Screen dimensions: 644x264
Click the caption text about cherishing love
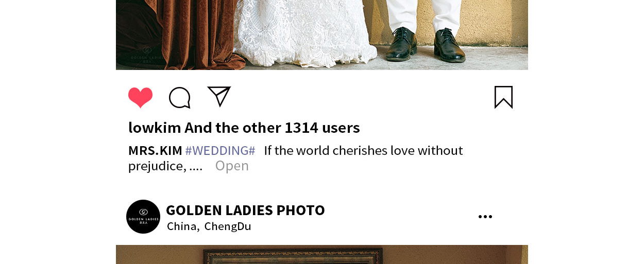tap(363, 151)
